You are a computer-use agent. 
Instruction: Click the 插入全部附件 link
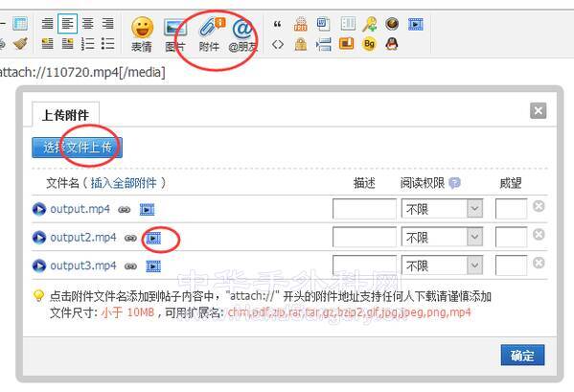pyautogui.click(x=124, y=183)
